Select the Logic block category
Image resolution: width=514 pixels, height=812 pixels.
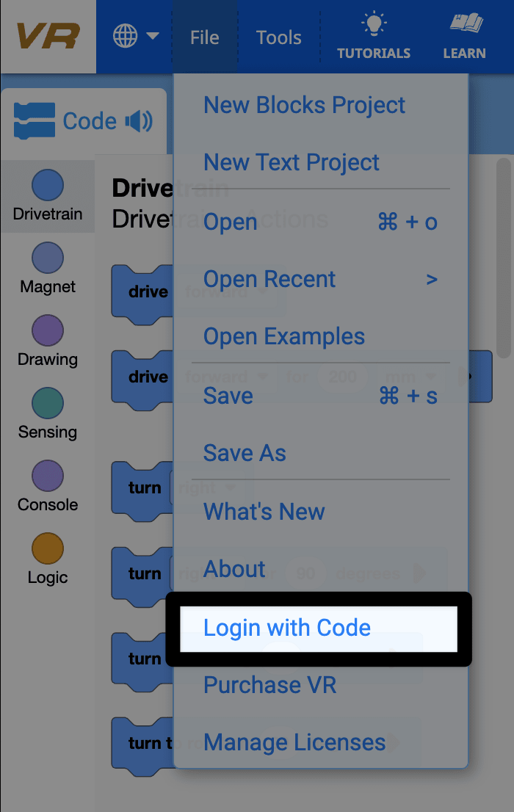tap(47, 559)
